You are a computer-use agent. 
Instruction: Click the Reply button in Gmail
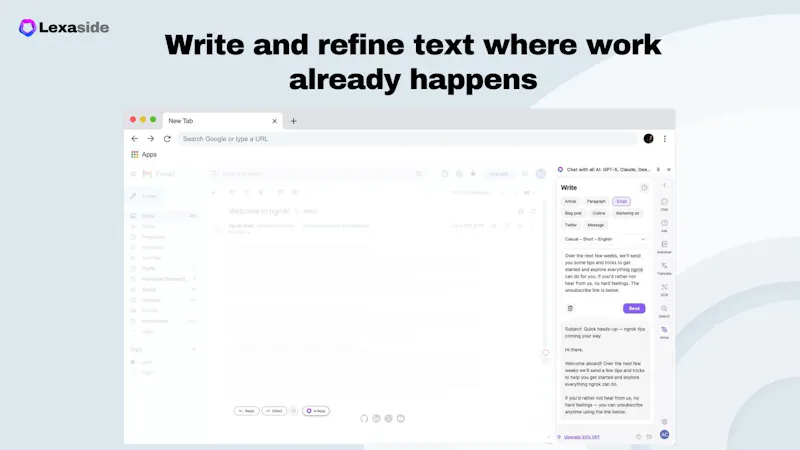click(x=246, y=411)
